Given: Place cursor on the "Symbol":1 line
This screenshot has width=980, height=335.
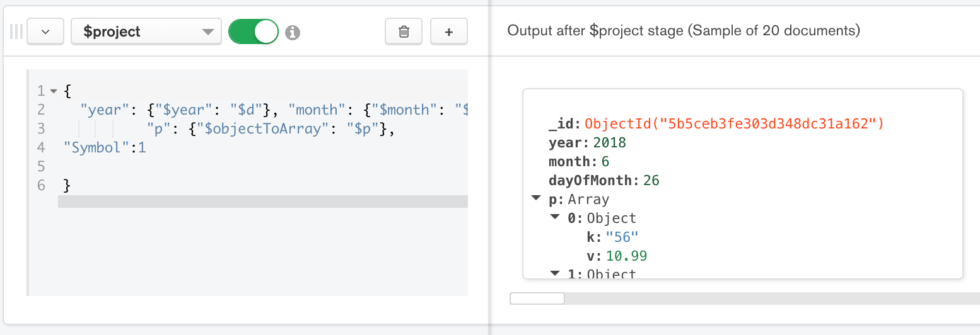Looking at the screenshot, I should click(105, 148).
